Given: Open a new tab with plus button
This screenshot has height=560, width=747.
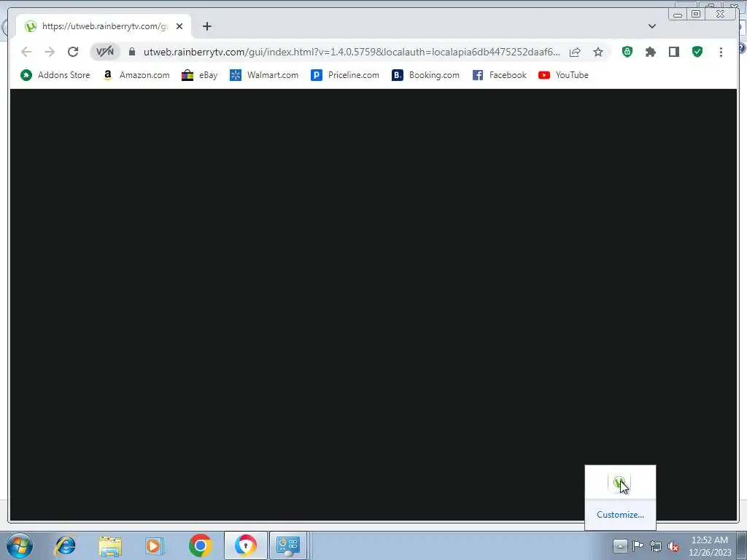Looking at the screenshot, I should pyautogui.click(x=206, y=26).
